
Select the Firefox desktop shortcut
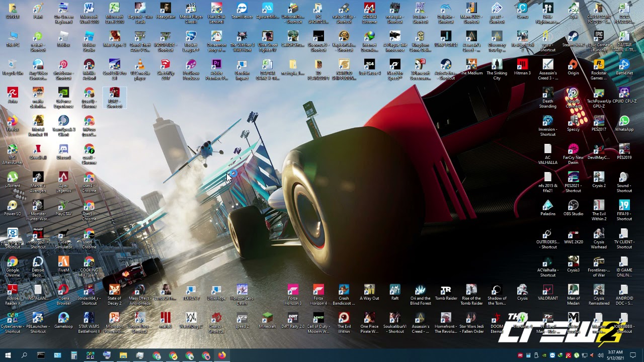[x=13, y=124]
